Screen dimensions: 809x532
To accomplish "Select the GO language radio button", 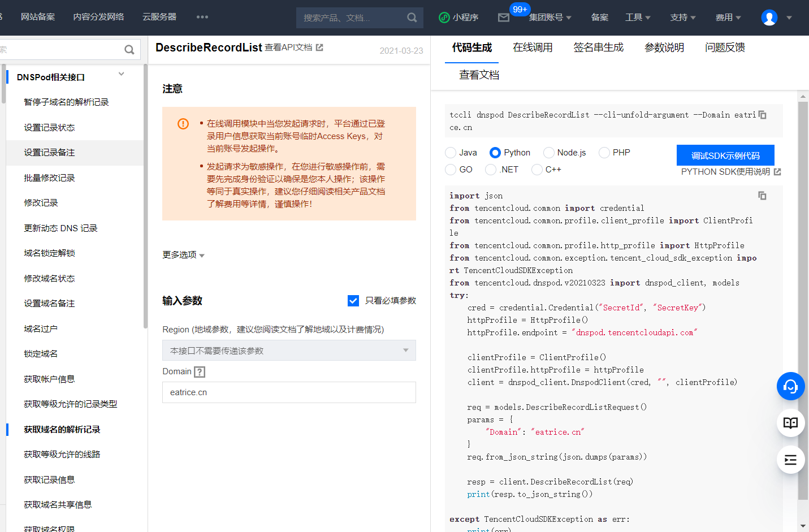I will coord(451,170).
